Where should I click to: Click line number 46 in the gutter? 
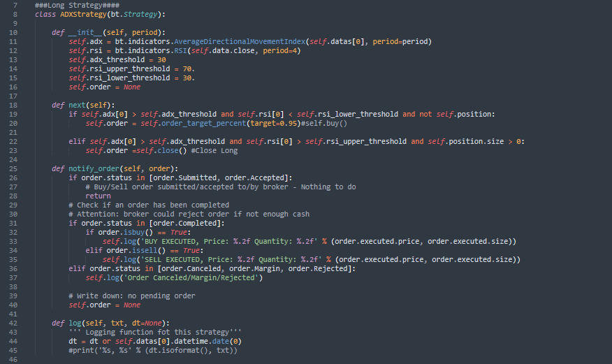14,359
